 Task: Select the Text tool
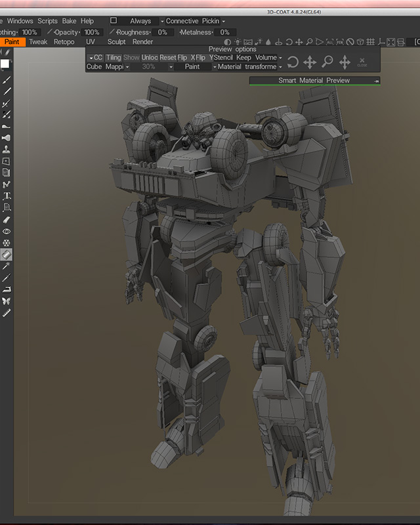point(7,196)
